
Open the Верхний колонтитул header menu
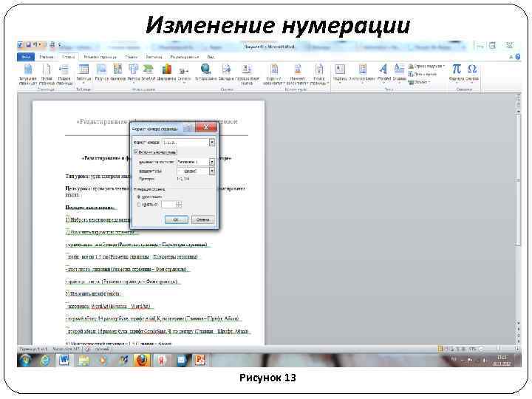pos(274,74)
